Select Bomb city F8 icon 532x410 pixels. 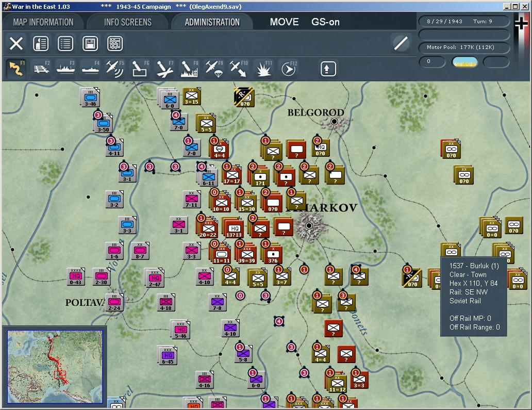[x=189, y=68]
